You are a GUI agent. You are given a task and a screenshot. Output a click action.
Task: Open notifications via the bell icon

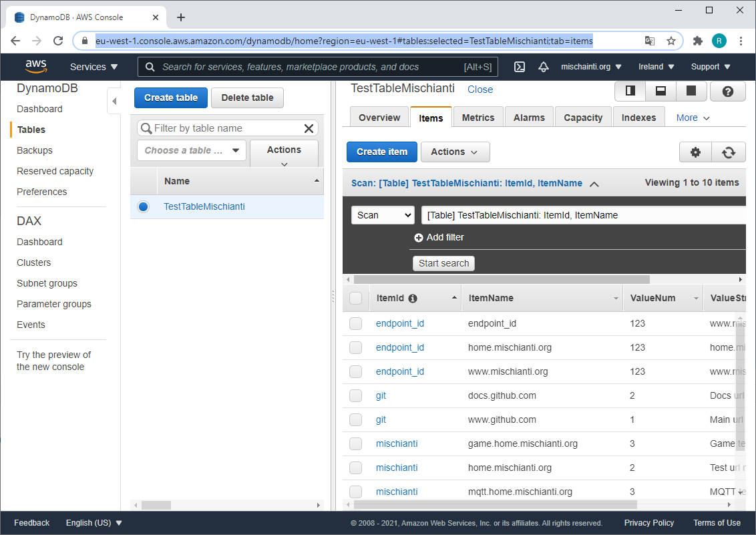(543, 67)
